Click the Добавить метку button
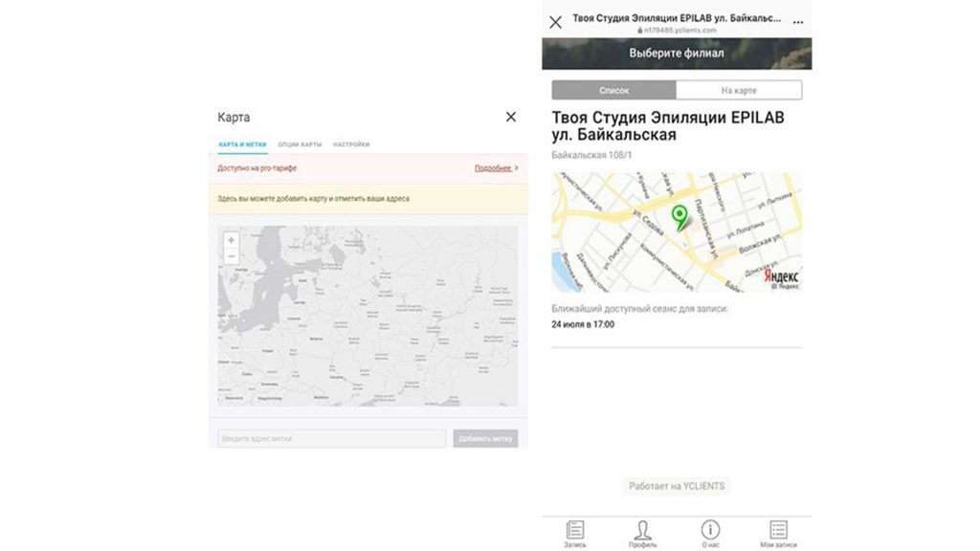The height and width of the screenshot is (551, 980). coord(485,438)
